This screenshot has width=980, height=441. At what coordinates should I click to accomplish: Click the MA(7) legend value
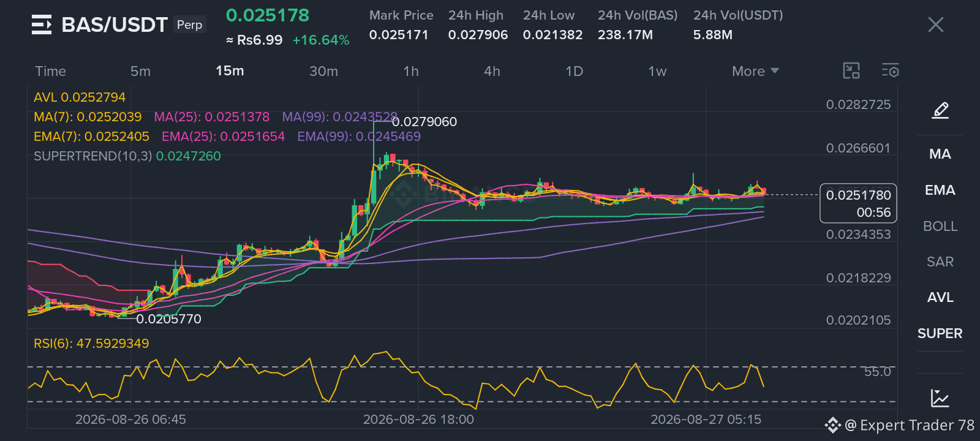click(88, 117)
